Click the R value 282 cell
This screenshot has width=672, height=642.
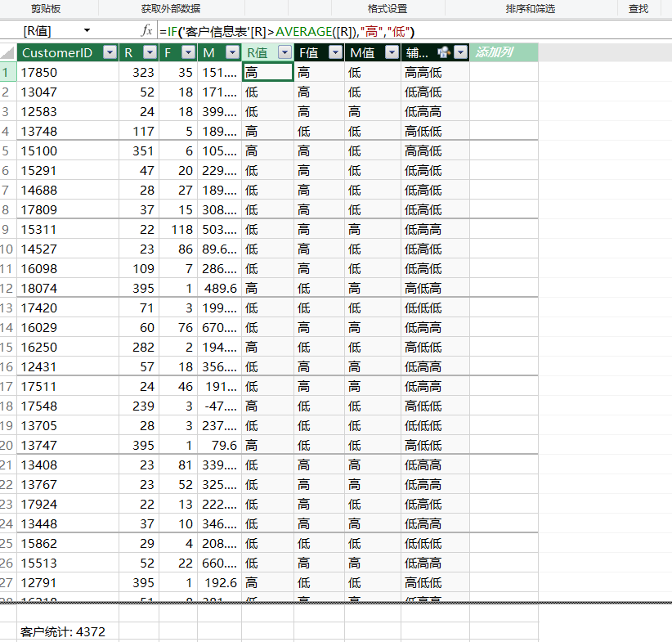[139, 348]
